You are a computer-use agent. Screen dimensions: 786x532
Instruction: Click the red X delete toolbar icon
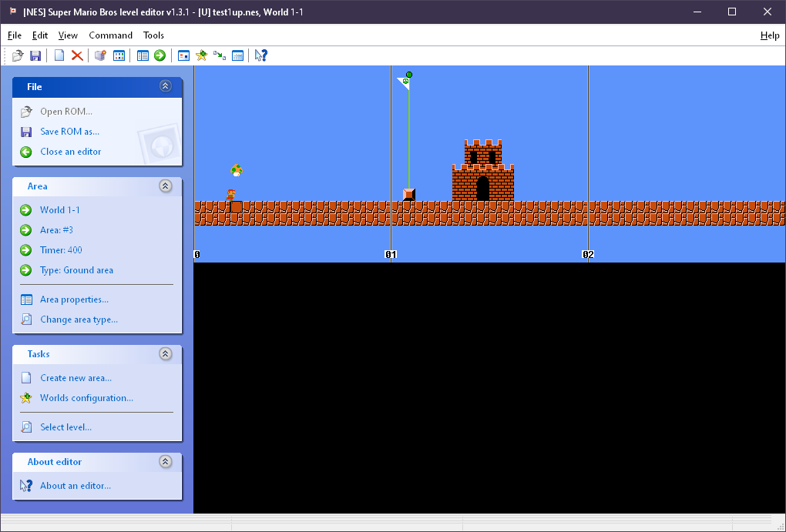coord(77,55)
